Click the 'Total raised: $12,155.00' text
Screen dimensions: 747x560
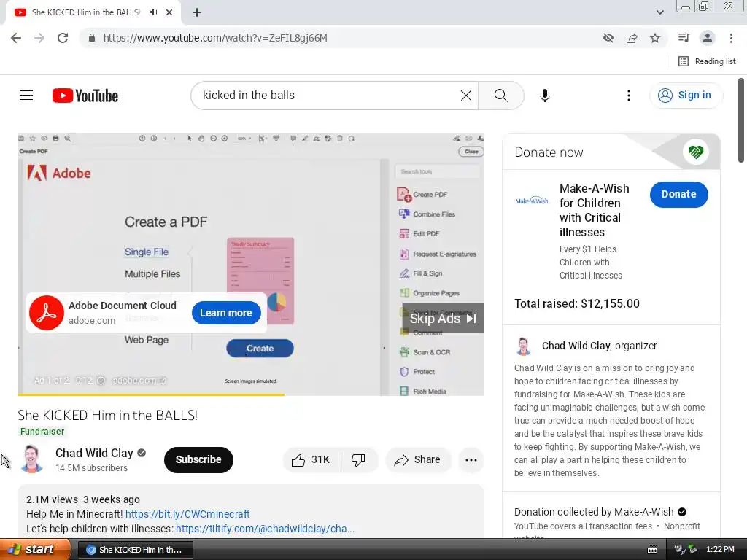[577, 303]
